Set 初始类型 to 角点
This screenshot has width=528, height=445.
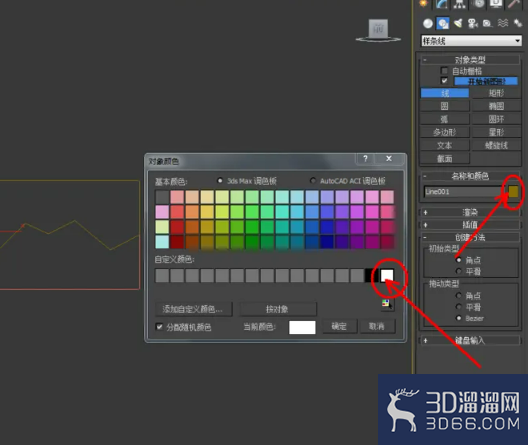pos(458,260)
